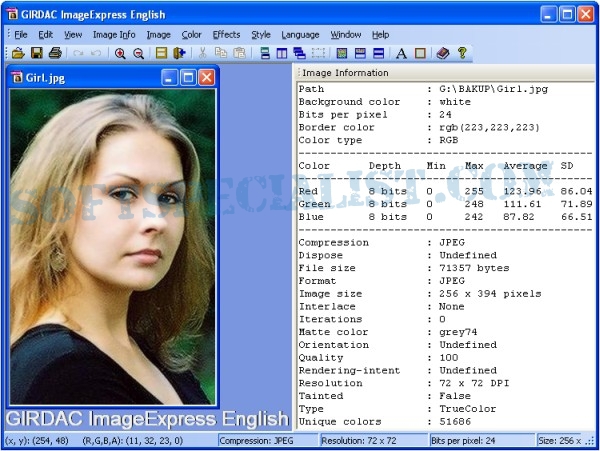Open the Window menu

point(346,34)
